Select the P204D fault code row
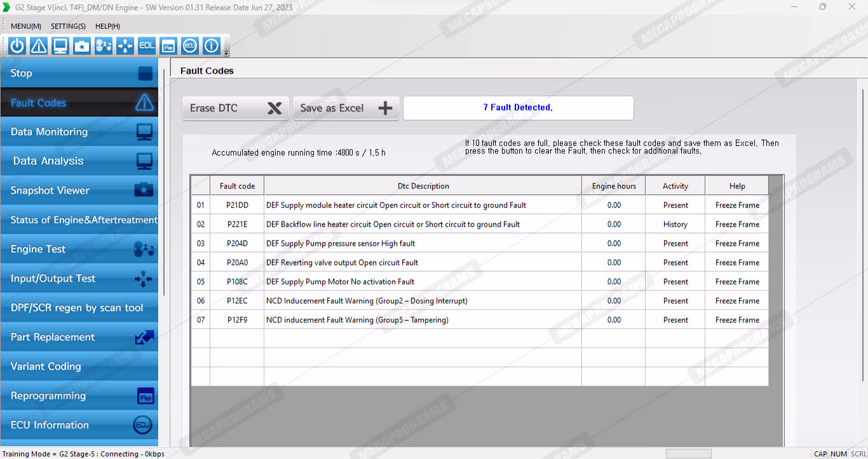This screenshot has height=459, width=868. click(x=236, y=243)
